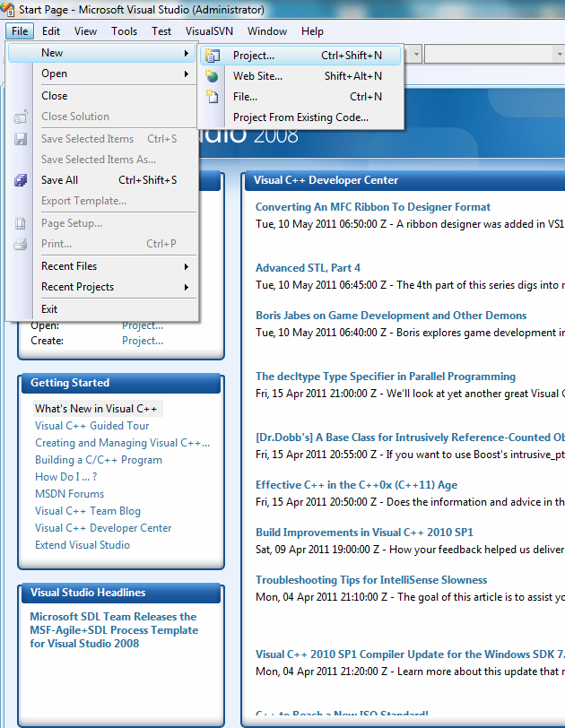565x728 pixels.
Task: Open the Window menu
Action: click(x=267, y=31)
